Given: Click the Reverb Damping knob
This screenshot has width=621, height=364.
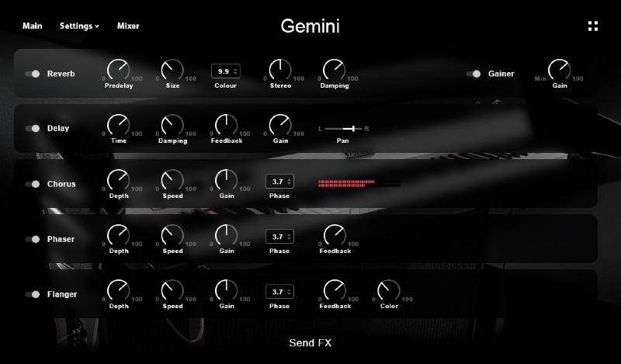Looking at the screenshot, I should (x=335, y=70).
